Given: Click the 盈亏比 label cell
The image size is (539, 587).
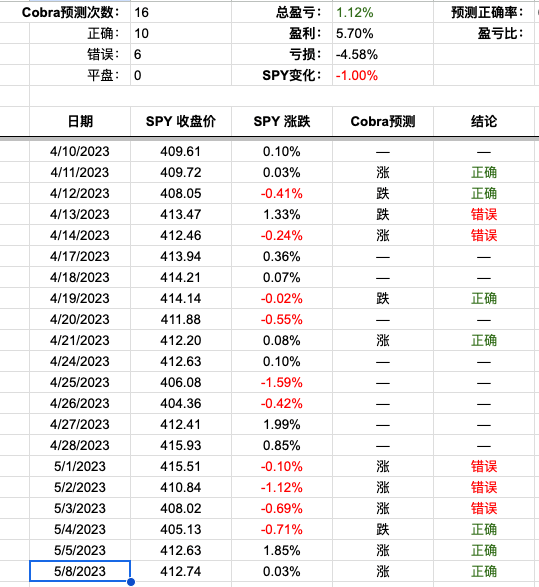Looking at the screenshot, I should point(484,33).
